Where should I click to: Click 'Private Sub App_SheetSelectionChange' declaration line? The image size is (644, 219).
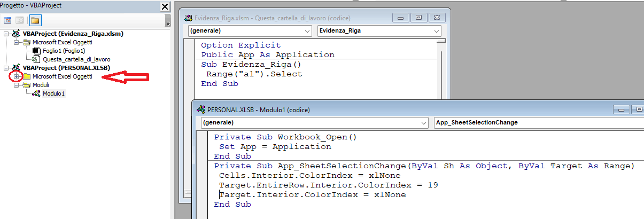[424, 166]
